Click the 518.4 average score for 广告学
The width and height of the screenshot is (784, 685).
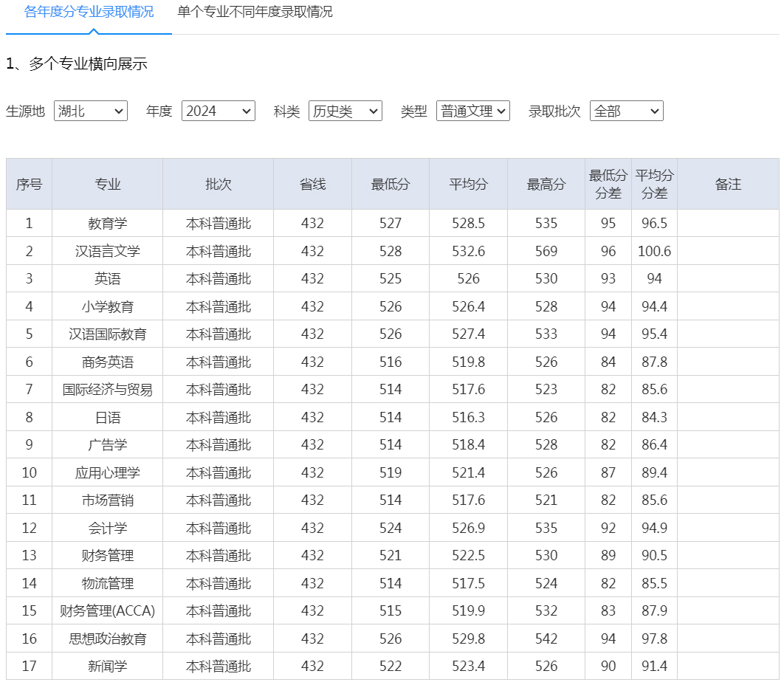(x=469, y=444)
